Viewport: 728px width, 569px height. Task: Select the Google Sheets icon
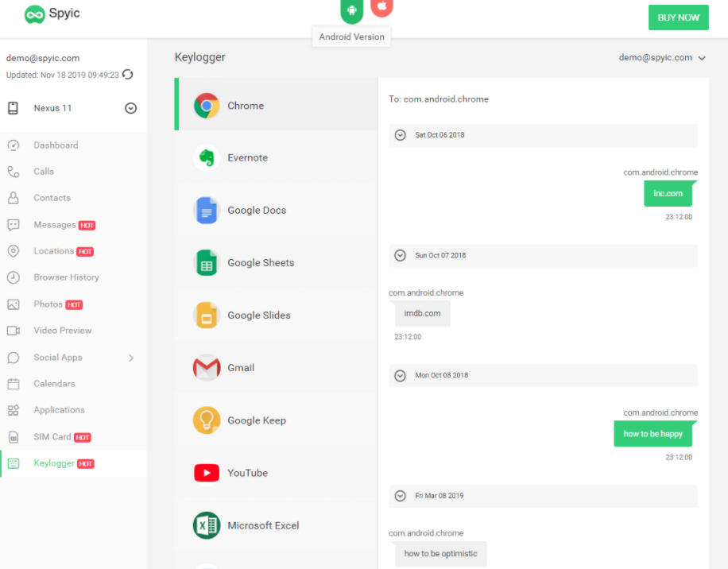207,263
